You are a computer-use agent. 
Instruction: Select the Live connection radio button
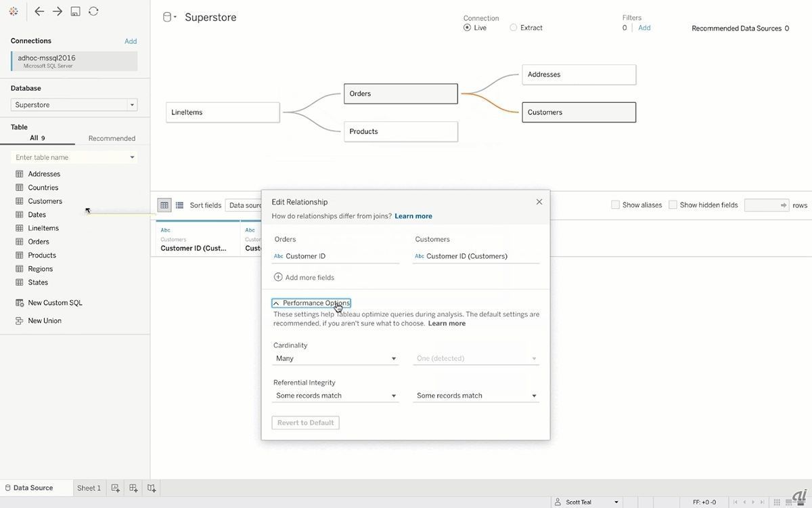coord(467,28)
